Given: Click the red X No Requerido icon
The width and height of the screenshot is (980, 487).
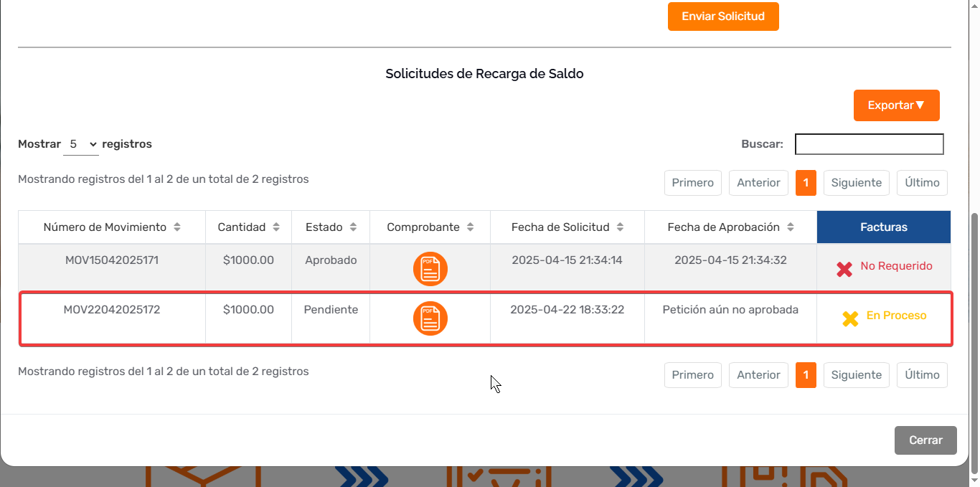Looking at the screenshot, I should tap(844, 269).
